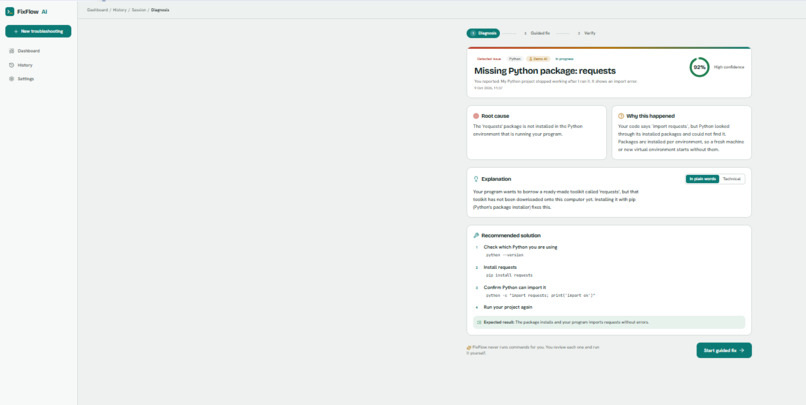The image size is (806, 405).
Task: Click the Dashboard grid icon in sidebar
Action: (12, 51)
